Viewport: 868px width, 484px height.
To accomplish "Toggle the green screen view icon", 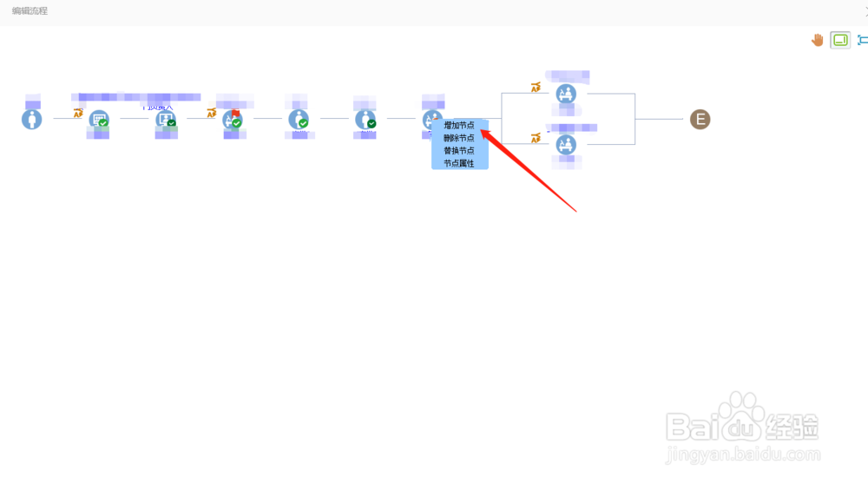I will 840,40.
